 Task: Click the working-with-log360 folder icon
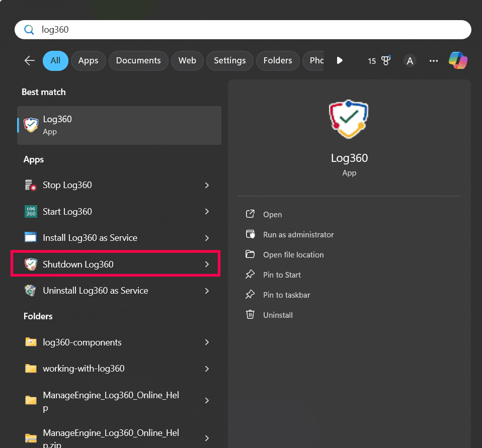click(x=31, y=368)
